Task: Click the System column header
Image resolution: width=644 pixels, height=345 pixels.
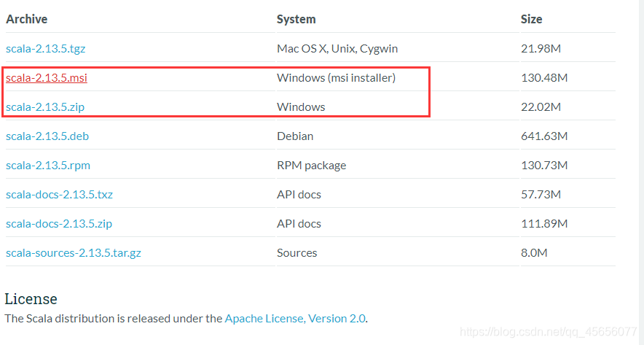Action: (x=296, y=19)
